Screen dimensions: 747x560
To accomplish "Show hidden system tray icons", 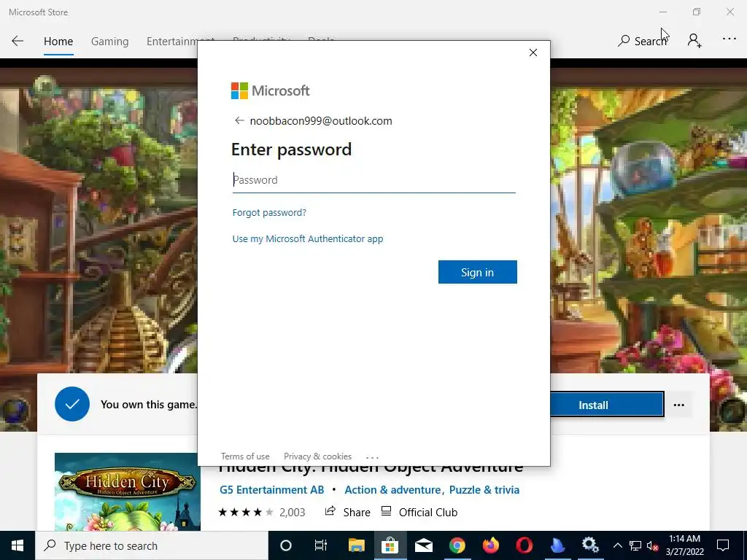I will click(617, 545).
